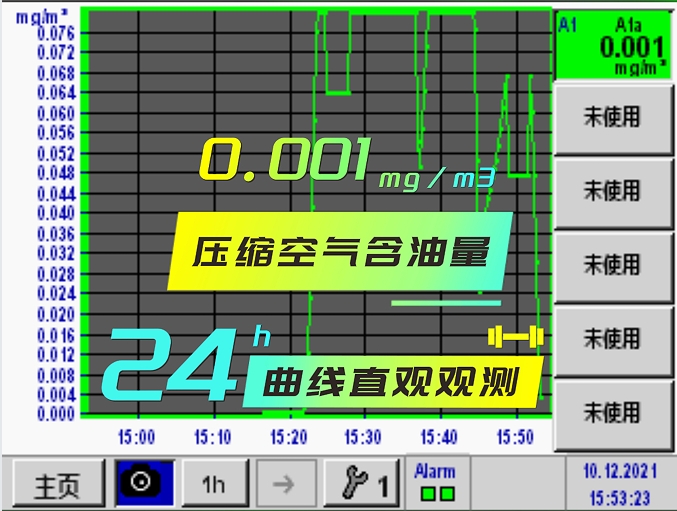Click the 15:50 time axis label
677x511 pixels.
(x=515, y=437)
